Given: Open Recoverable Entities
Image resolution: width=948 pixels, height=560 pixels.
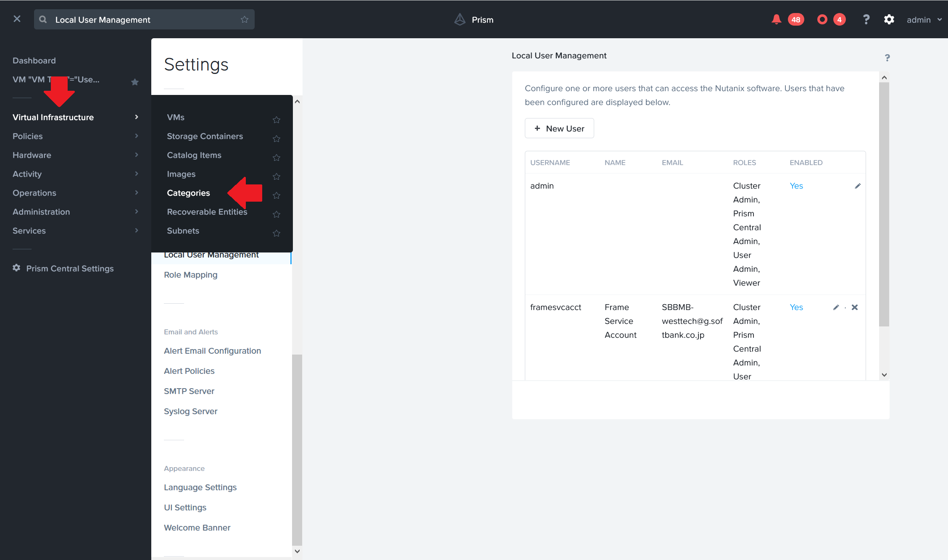Looking at the screenshot, I should [x=207, y=212].
